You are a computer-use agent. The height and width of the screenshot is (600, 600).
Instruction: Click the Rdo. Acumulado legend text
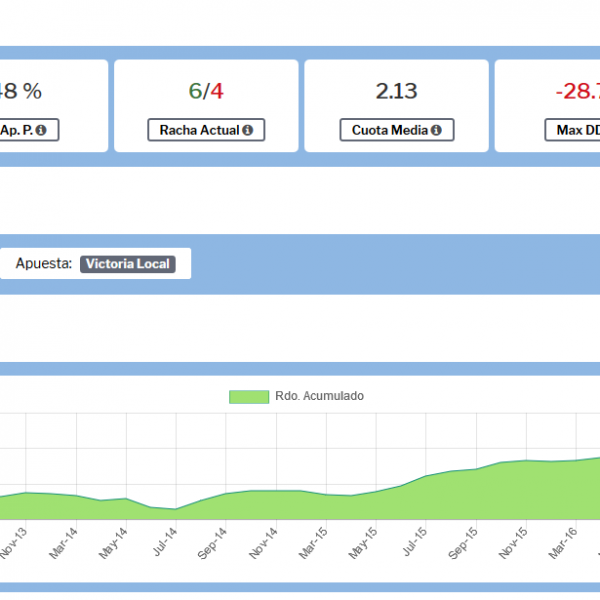coord(320,396)
